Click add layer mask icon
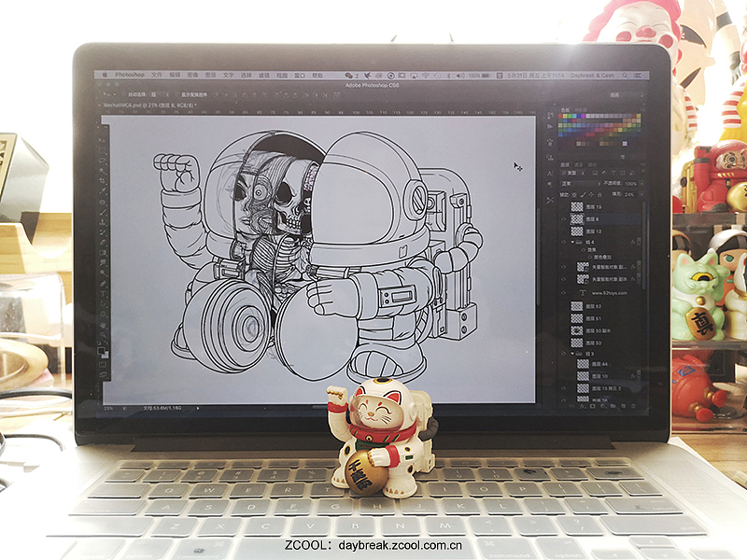The width and height of the screenshot is (747, 560). point(593,406)
